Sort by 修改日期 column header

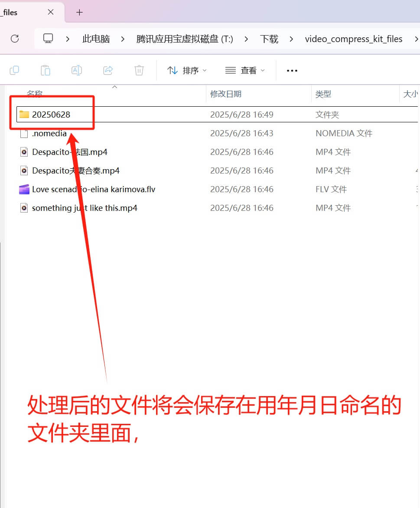pyautogui.click(x=226, y=94)
